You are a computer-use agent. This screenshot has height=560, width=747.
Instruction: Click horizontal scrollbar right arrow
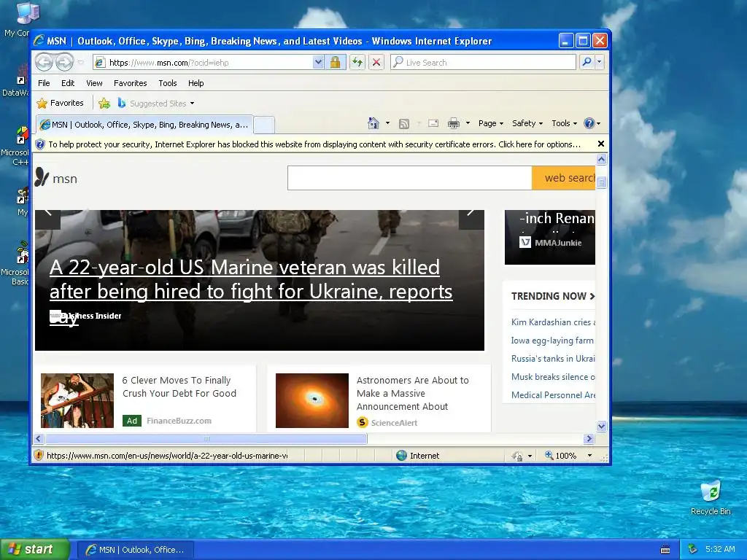pos(589,438)
